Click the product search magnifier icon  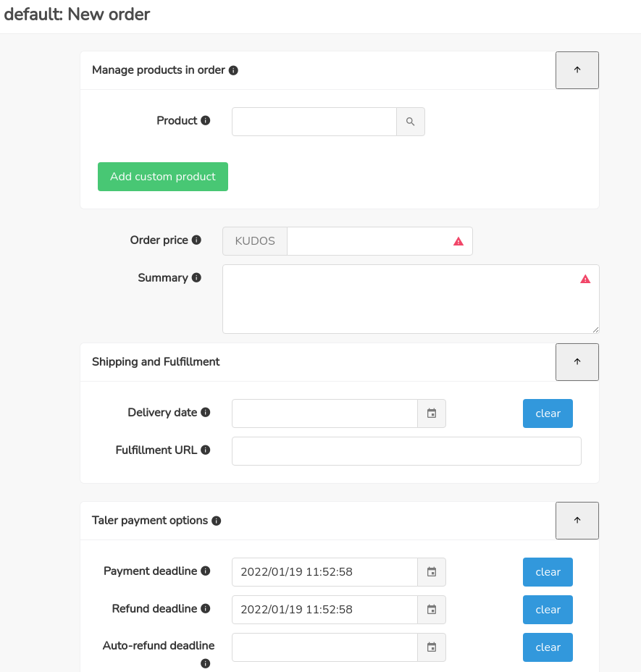[x=410, y=122]
